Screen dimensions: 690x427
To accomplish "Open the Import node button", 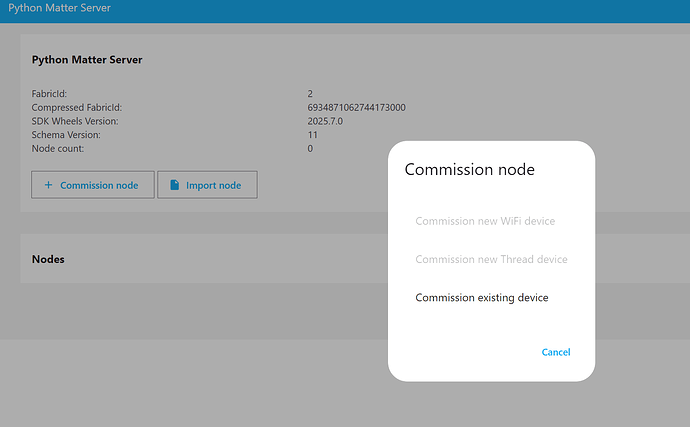I will coord(207,185).
